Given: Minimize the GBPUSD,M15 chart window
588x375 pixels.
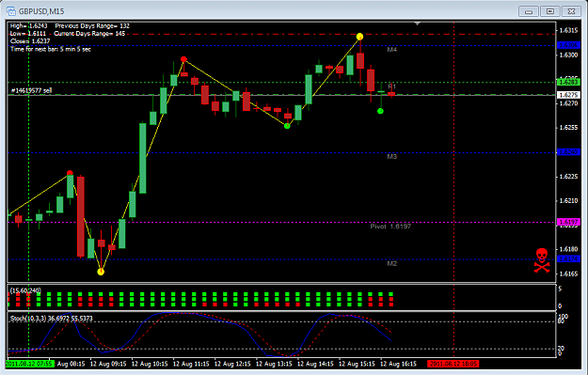Looking at the screenshot, I should [529, 11].
